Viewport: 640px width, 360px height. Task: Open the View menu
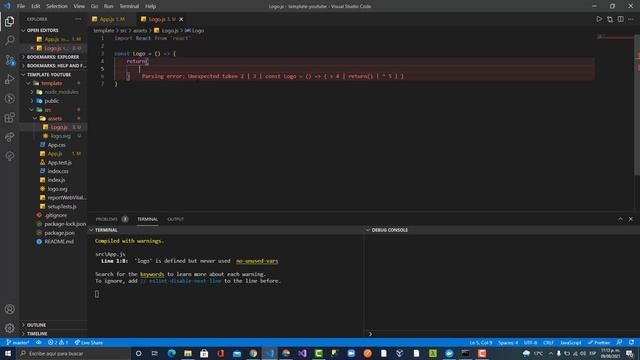click(79, 6)
